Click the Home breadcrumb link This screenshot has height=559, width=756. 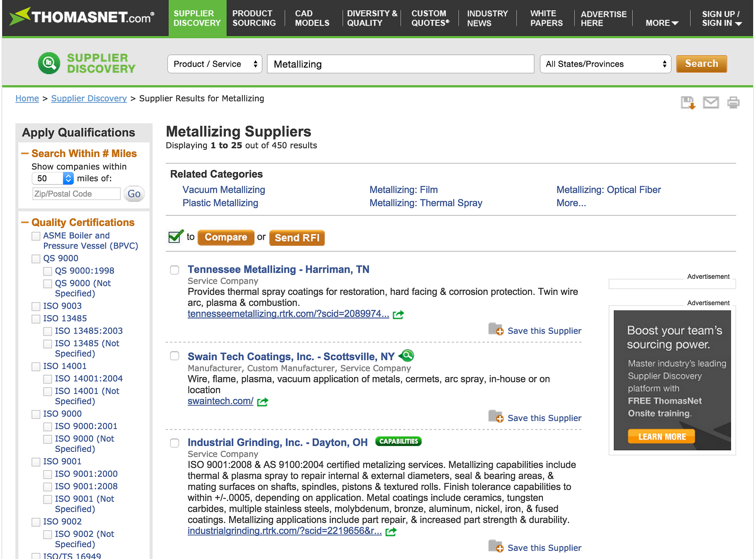[x=27, y=98]
